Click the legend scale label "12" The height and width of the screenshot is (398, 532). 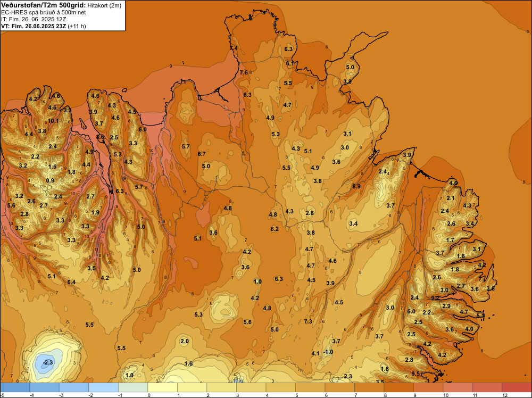click(x=504, y=395)
